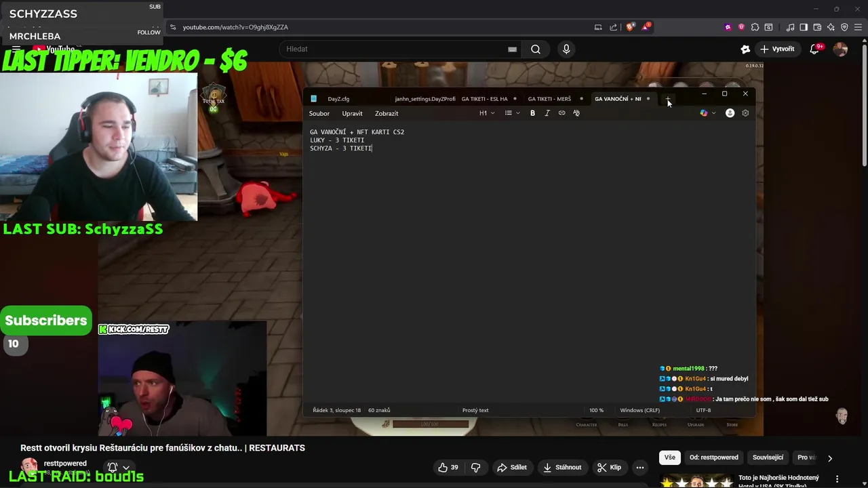Open the Upravit menu in Notepad

352,113
